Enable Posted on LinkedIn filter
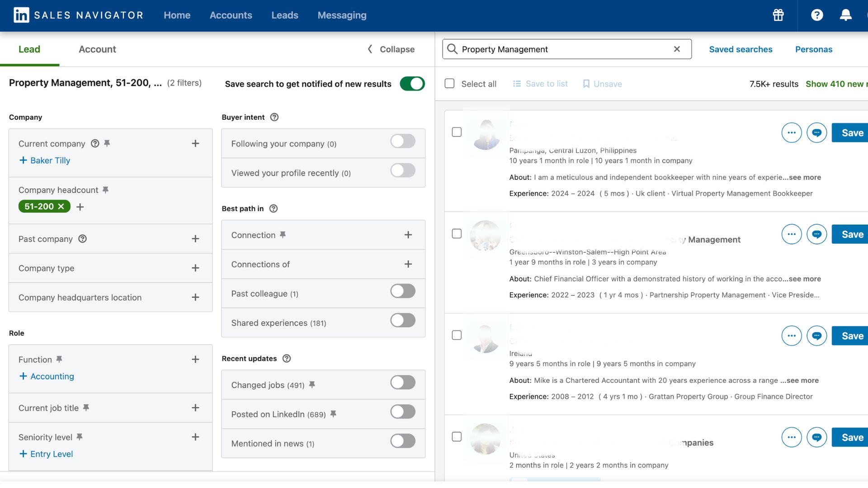The height and width of the screenshot is (488, 868). tap(403, 412)
